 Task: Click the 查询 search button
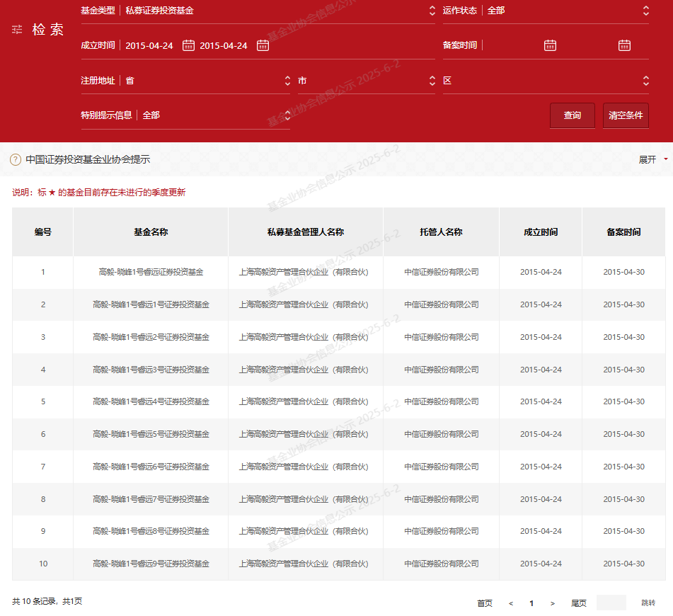click(x=572, y=115)
